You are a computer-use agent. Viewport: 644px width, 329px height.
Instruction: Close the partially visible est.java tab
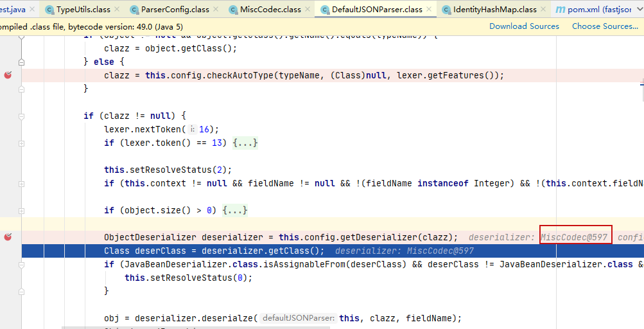32,9
